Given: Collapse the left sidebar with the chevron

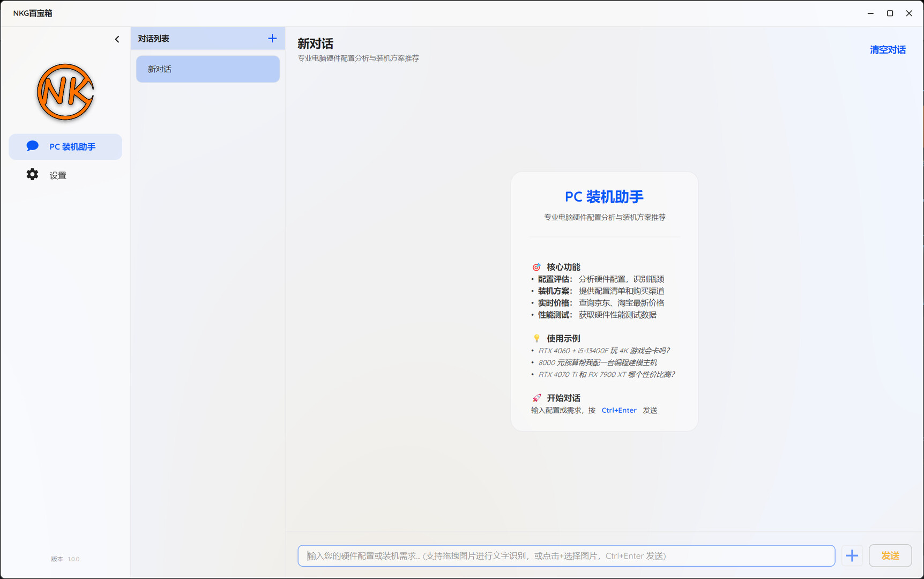Looking at the screenshot, I should click(117, 39).
